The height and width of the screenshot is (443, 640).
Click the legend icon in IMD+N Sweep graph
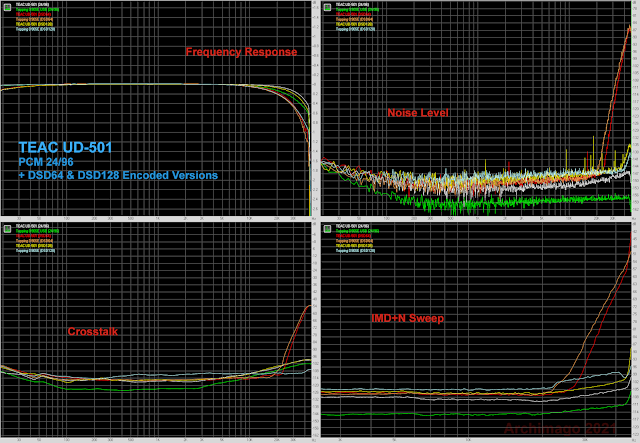(327, 229)
